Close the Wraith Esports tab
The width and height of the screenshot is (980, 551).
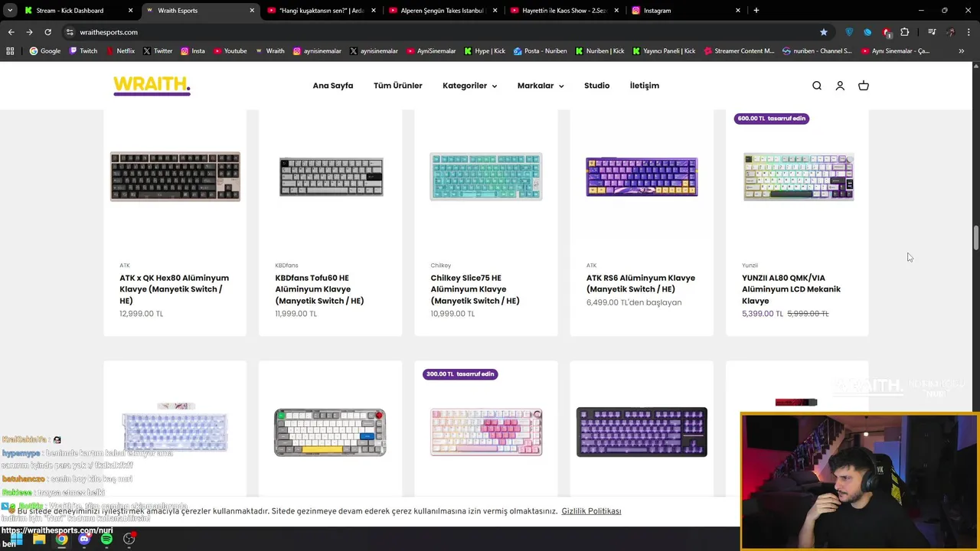(252, 11)
